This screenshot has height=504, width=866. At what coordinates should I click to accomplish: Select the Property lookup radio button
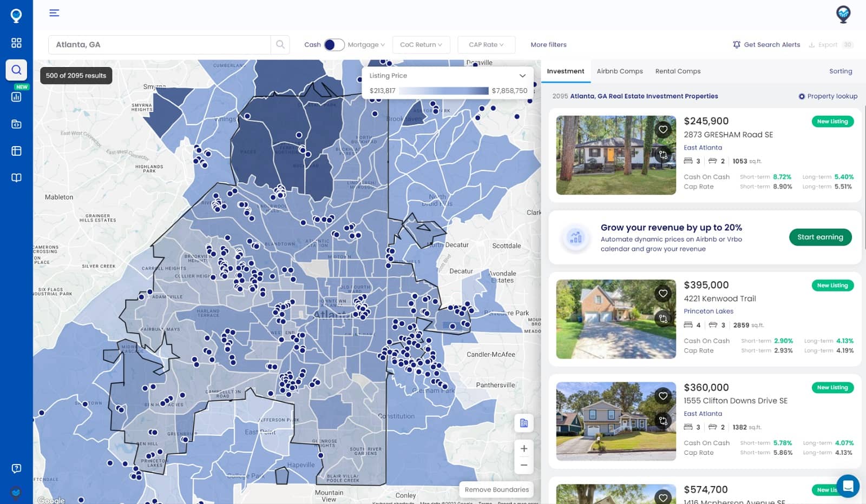[802, 96]
